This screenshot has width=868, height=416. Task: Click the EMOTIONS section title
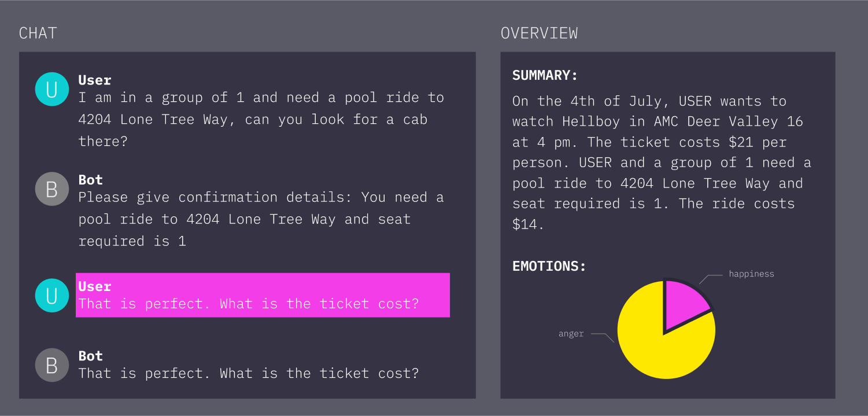(x=549, y=266)
